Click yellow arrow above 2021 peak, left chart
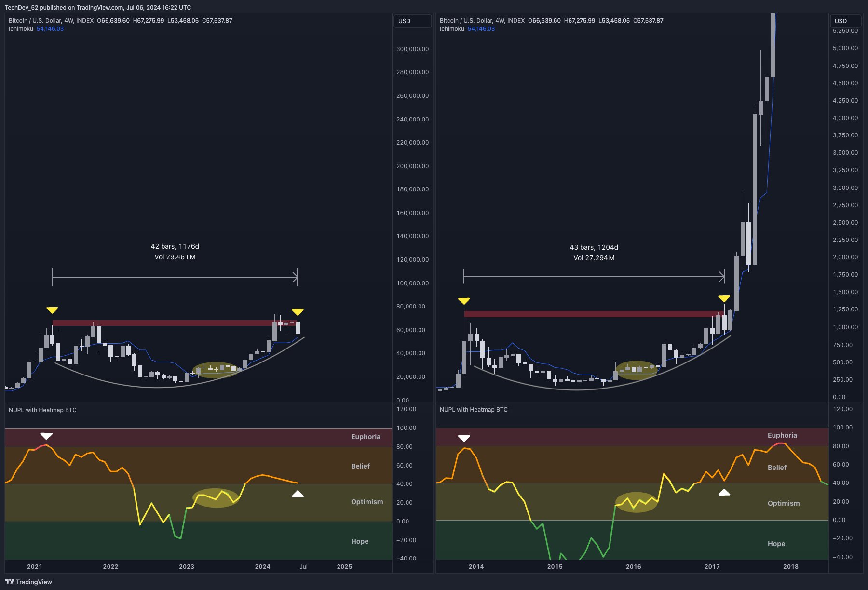The image size is (868, 590). click(x=52, y=310)
